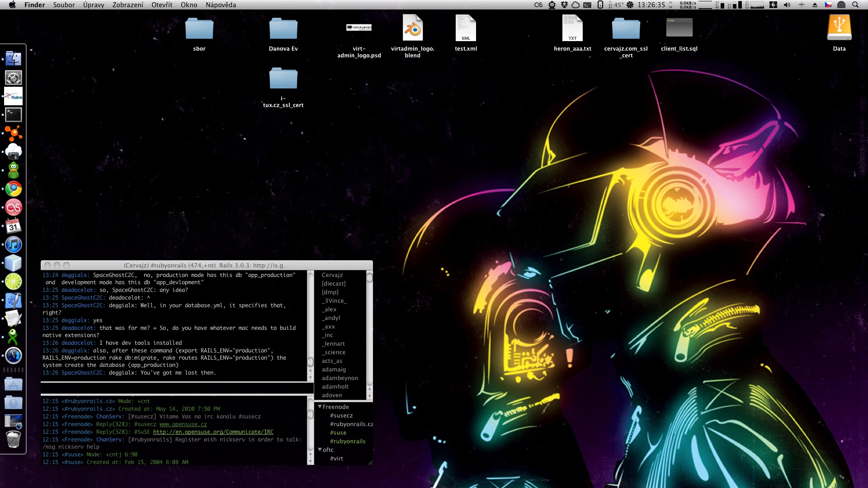
Task: Open the Dropbox menu bar icon
Action: [564, 5]
